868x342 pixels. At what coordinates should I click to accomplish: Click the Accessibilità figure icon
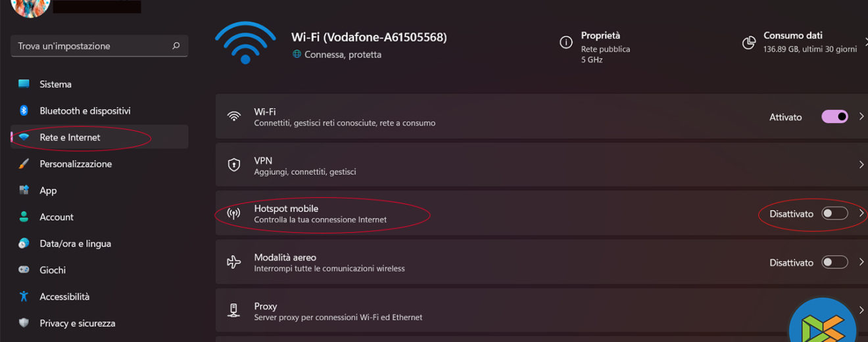point(24,297)
